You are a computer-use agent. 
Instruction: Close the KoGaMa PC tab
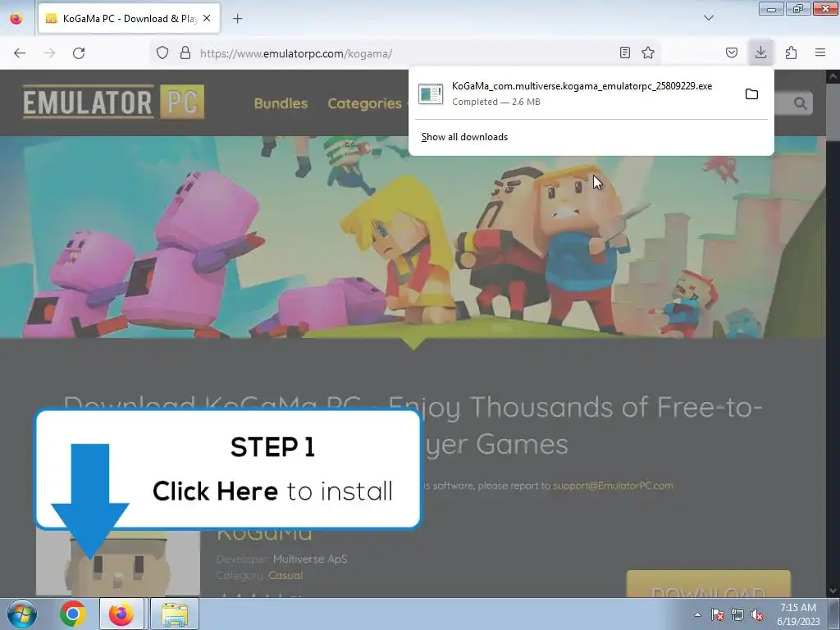click(207, 18)
